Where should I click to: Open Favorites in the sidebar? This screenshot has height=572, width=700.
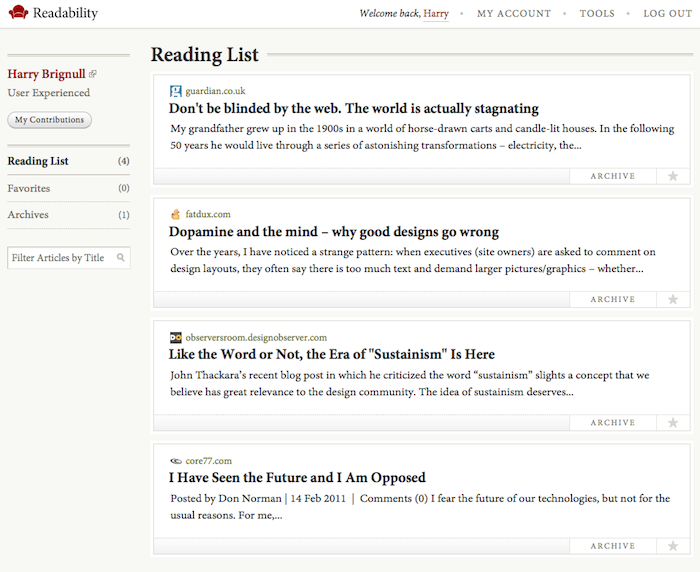click(68, 188)
